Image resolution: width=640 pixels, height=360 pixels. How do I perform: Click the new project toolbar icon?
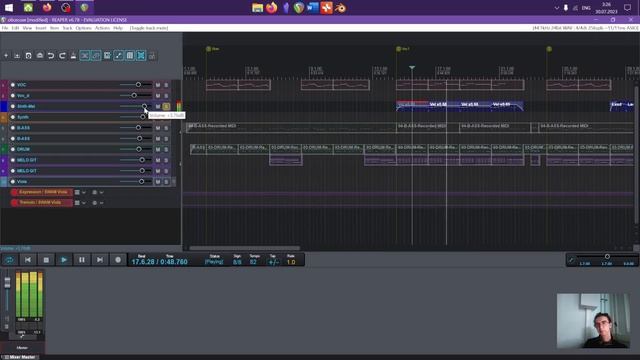(x=6, y=56)
